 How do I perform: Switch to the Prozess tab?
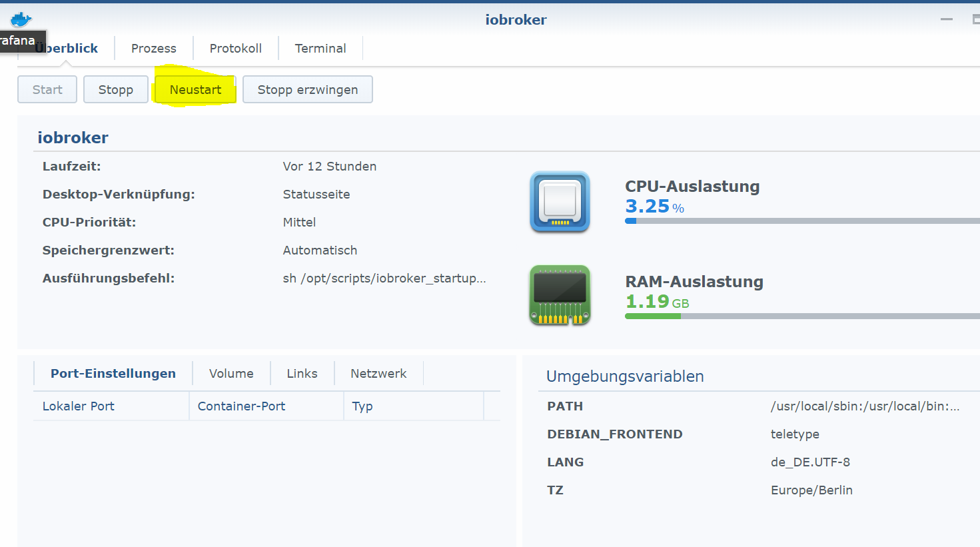click(154, 49)
